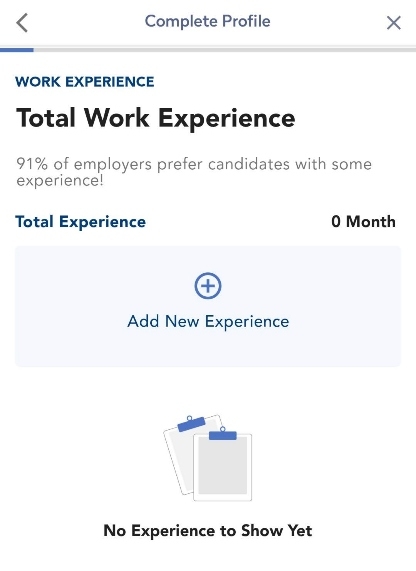The width and height of the screenshot is (416, 571).
Task: Click the filled blue portion of progress bar
Action: coord(17,50)
